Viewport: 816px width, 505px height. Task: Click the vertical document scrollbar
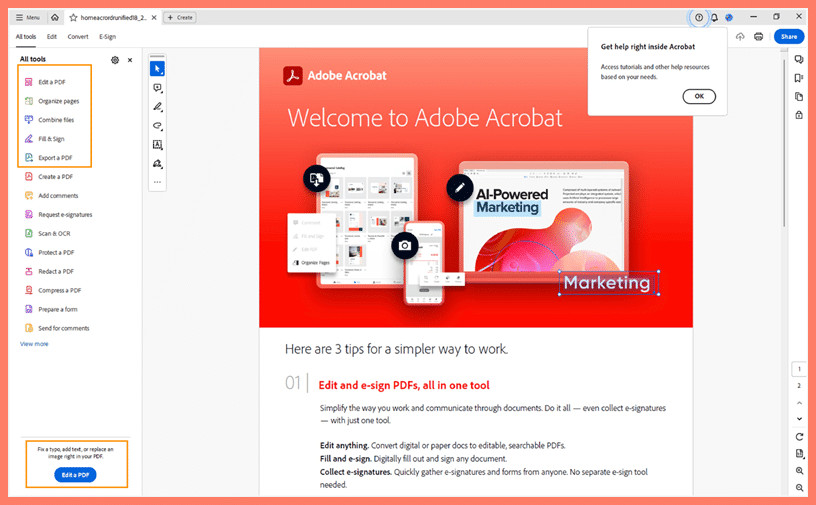pyautogui.click(x=784, y=143)
